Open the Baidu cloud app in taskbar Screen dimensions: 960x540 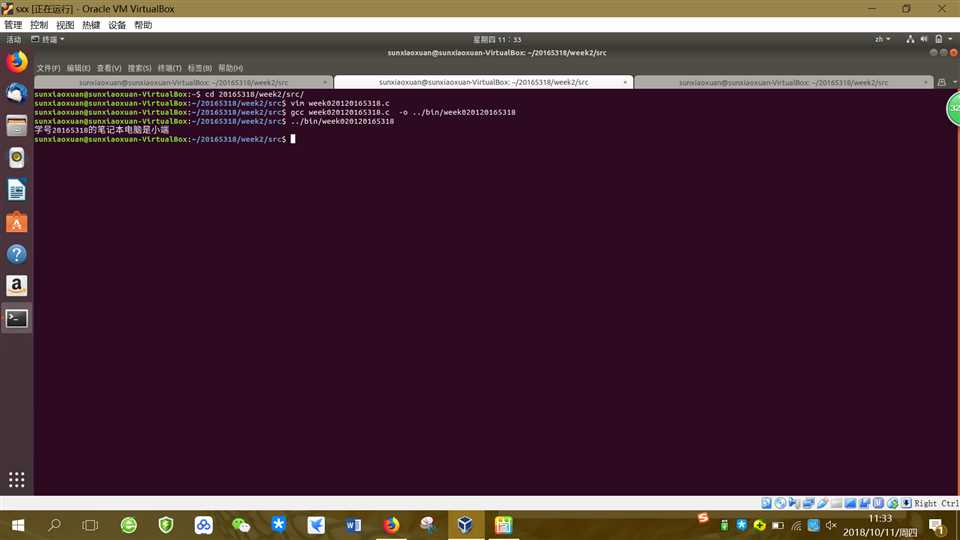pos(204,525)
